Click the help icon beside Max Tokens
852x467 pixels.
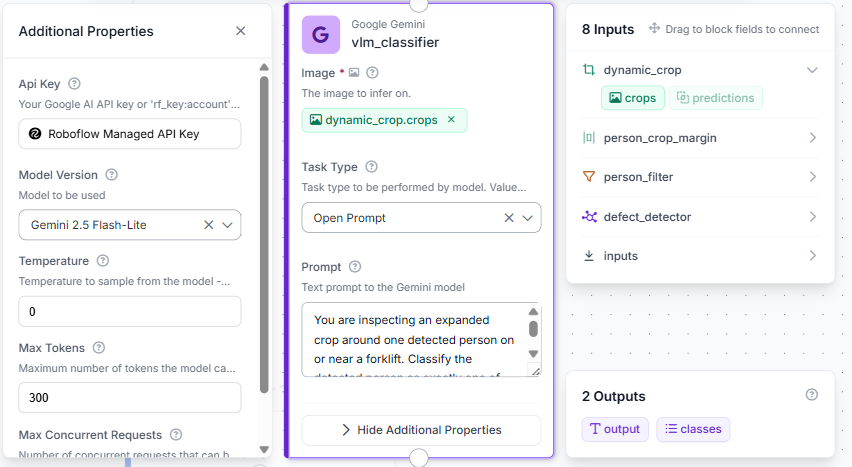99,347
